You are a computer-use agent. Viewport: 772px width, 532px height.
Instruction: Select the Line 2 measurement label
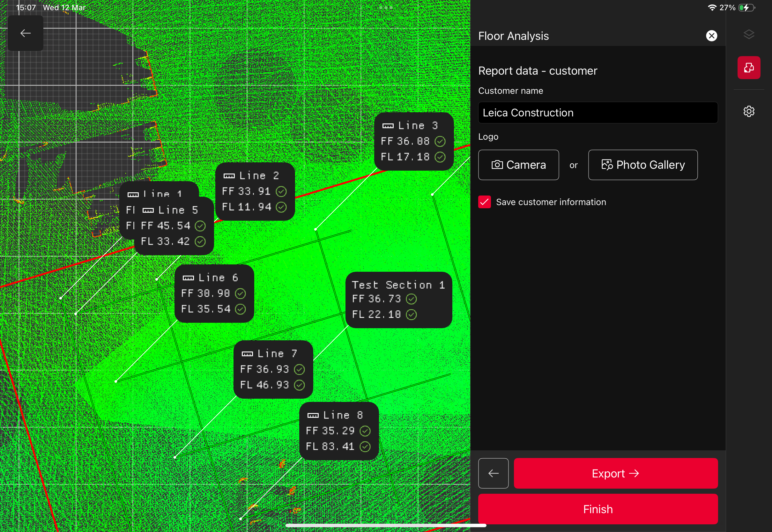tap(255, 191)
